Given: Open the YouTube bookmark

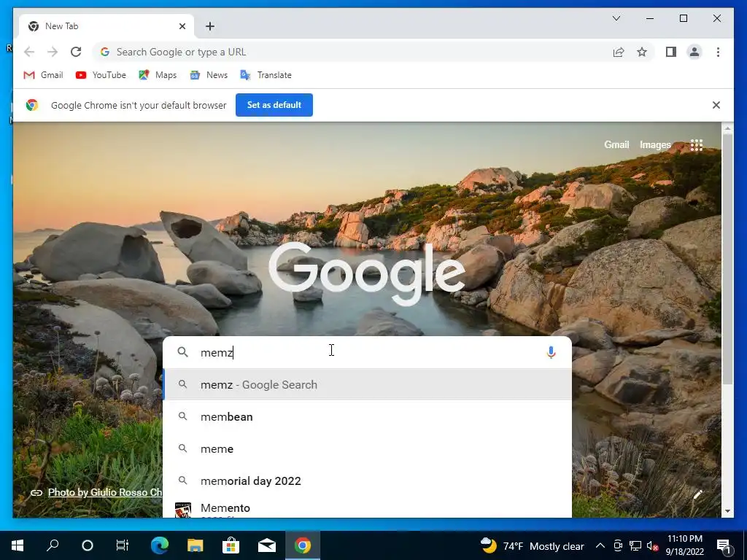Looking at the screenshot, I should tap(101, 75).
